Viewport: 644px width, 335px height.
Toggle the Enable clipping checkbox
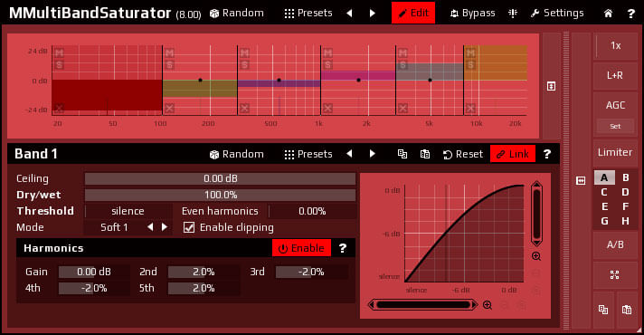tap(189, 227)
